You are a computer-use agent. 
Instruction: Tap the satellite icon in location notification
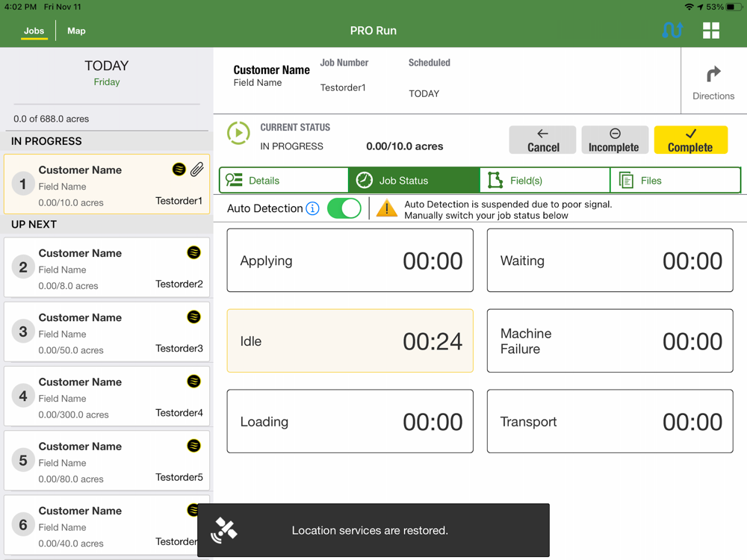coord(224,530)
